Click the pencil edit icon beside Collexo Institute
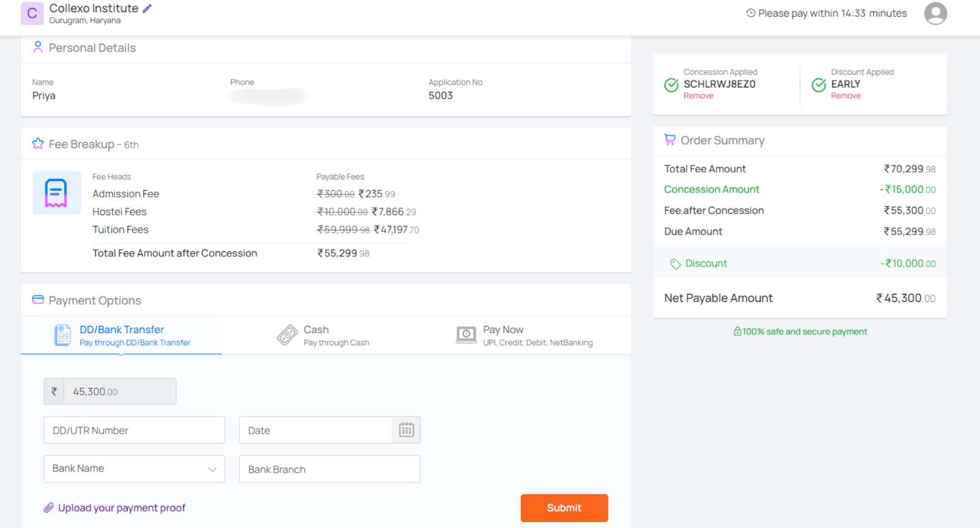This screenshot has width=980, height=528. click(x=147, y=9)
